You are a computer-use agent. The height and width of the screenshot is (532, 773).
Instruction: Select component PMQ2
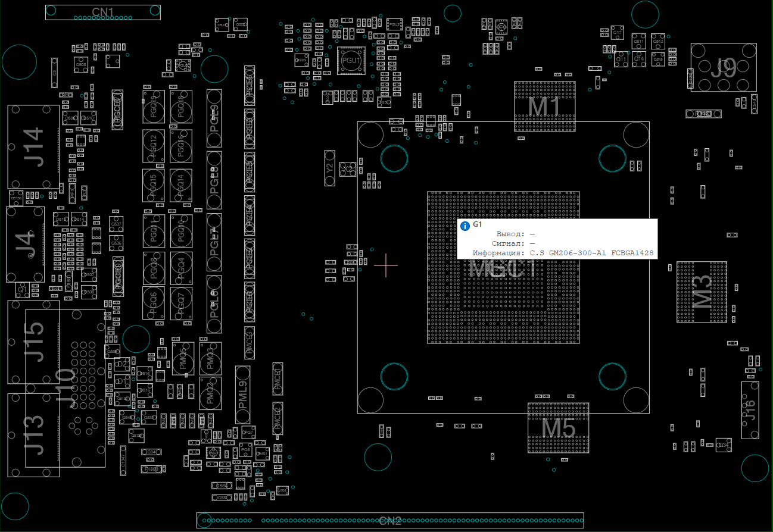[x=210, y=393]
